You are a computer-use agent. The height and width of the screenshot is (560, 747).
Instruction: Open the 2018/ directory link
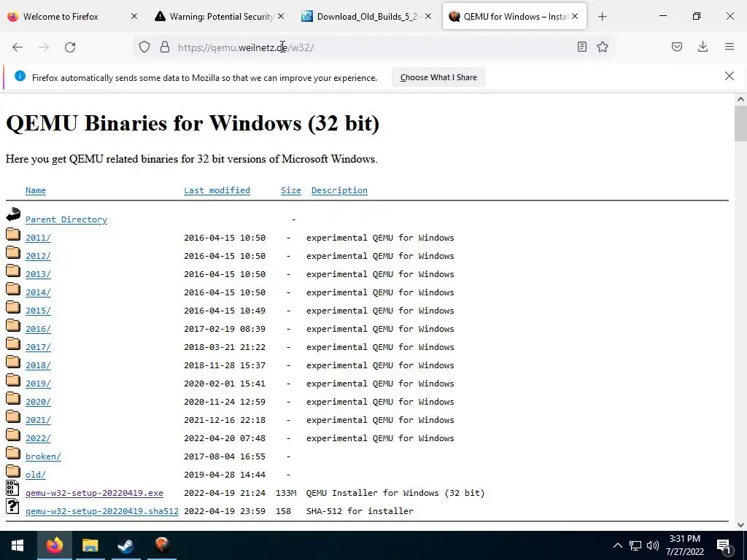coord(38,365)
